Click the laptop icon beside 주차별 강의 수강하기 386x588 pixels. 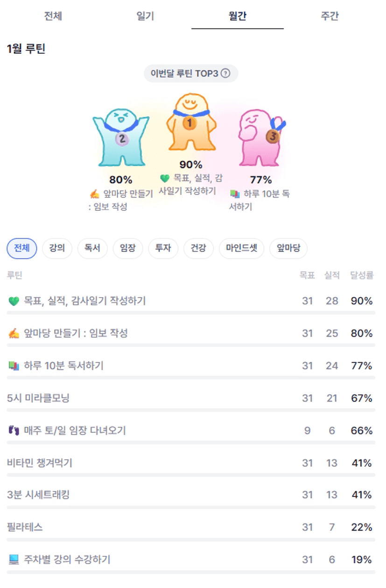(14, 560)
